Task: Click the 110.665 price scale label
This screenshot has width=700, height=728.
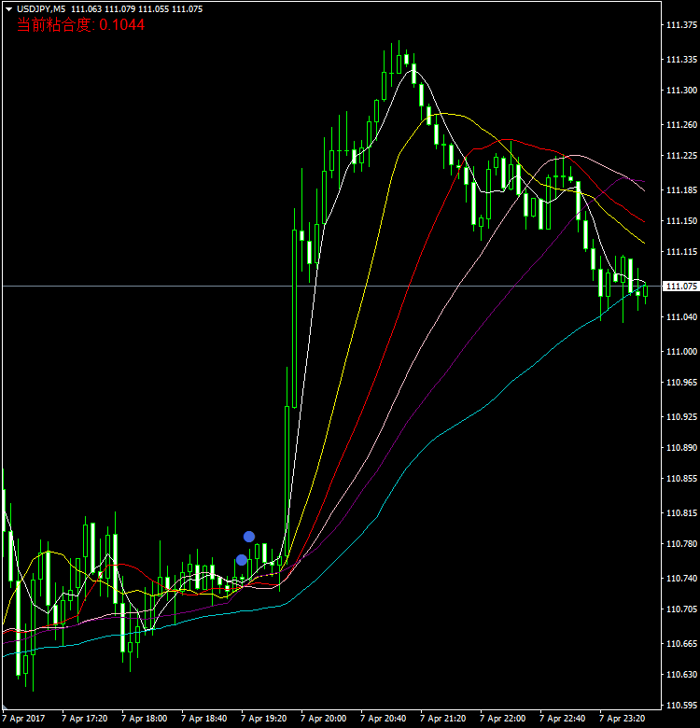Action: pyautogui.click(x=681, y=643)
